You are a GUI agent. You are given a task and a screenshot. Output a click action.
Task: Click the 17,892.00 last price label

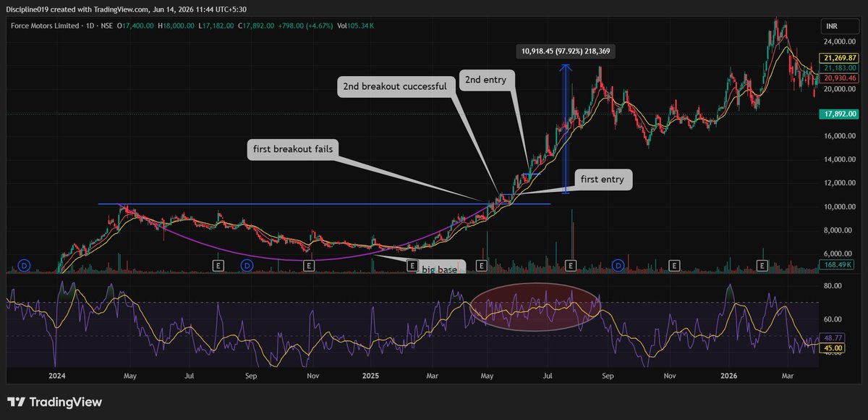click(838, 114)
